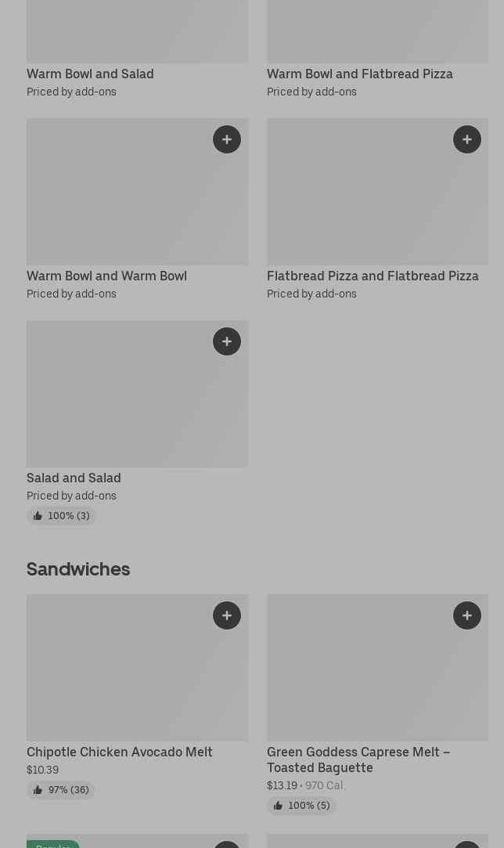Add Flatbread Pizza and Flatbread Pizza combo
Image resolution: width=504 pixels, height=848 pixels.
coord(466,139)
